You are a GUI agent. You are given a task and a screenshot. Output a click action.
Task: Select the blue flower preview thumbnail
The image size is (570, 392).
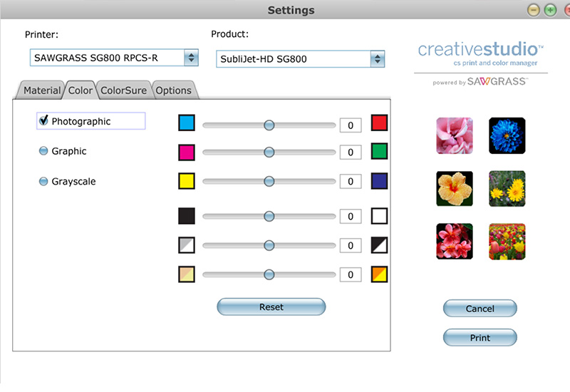point(507,135)
